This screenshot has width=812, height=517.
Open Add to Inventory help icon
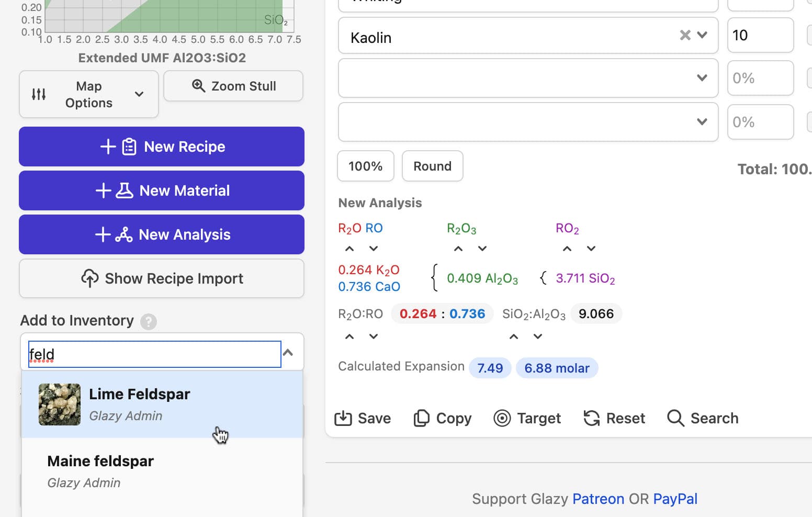pos(149,321)
